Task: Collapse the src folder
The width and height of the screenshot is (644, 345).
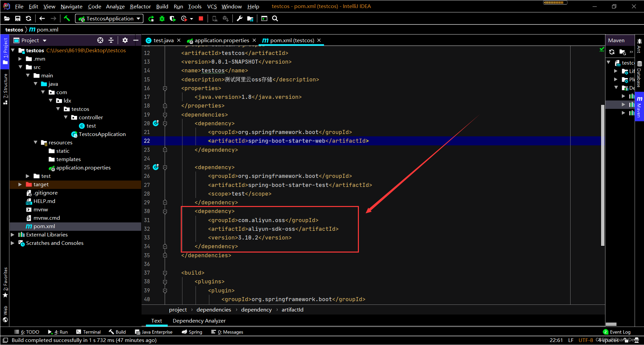Action: (20, 67)
